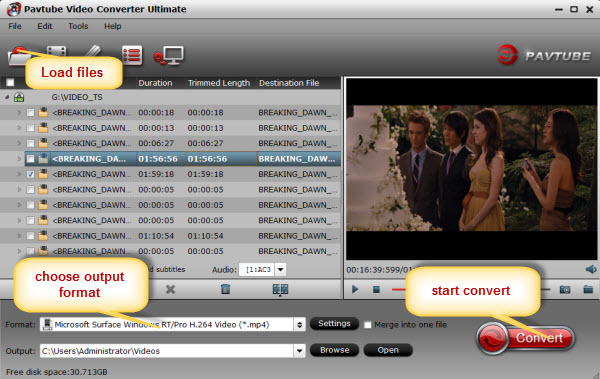Click the title icon in the 01:59:18 row
600x379 pixels.
point(43,174)
